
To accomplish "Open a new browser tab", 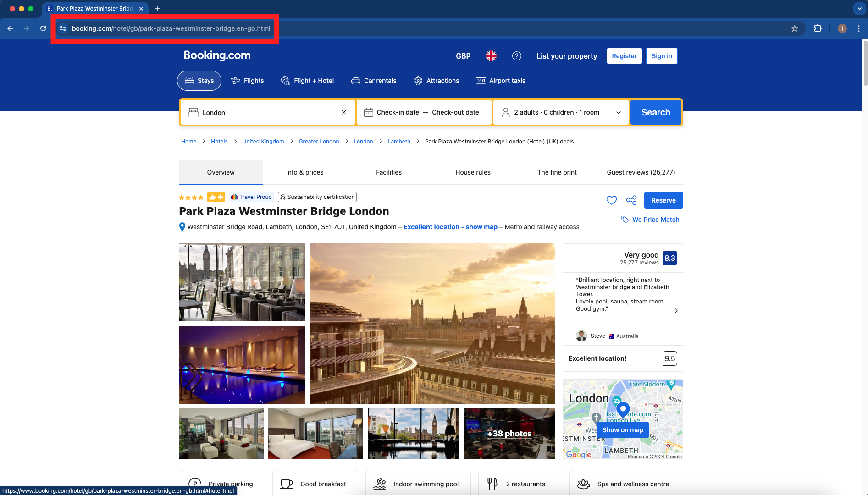I will (x=157, y=9).
